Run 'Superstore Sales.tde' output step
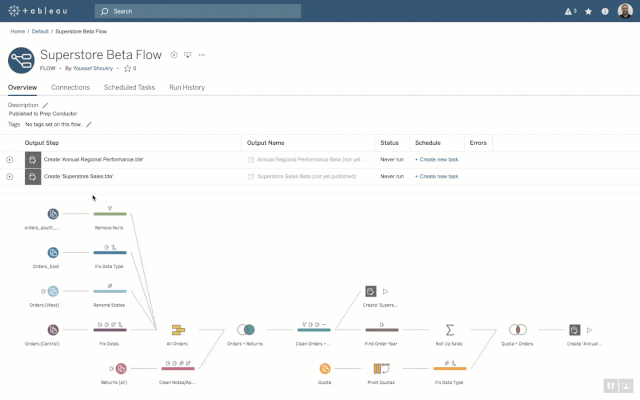 9,176
